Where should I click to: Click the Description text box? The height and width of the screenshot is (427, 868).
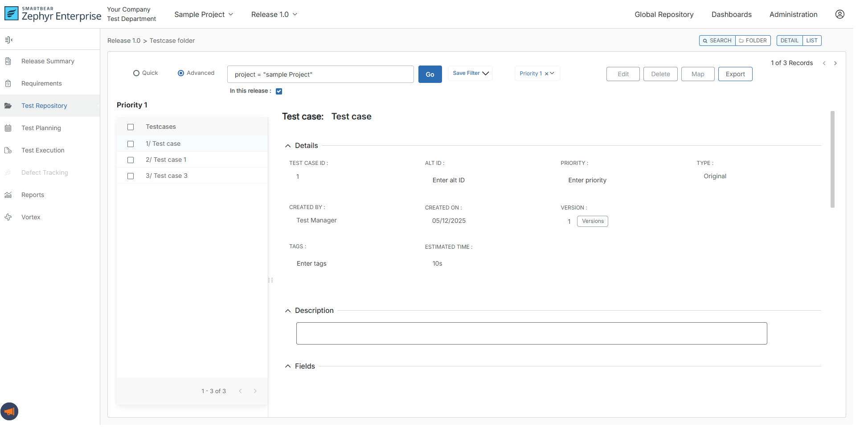click(531, 333)
